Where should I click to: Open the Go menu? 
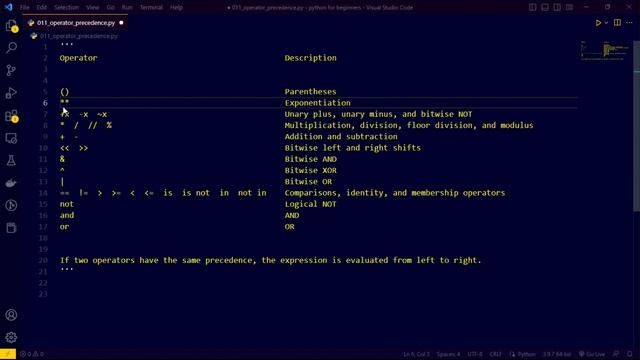pos(111,7)
